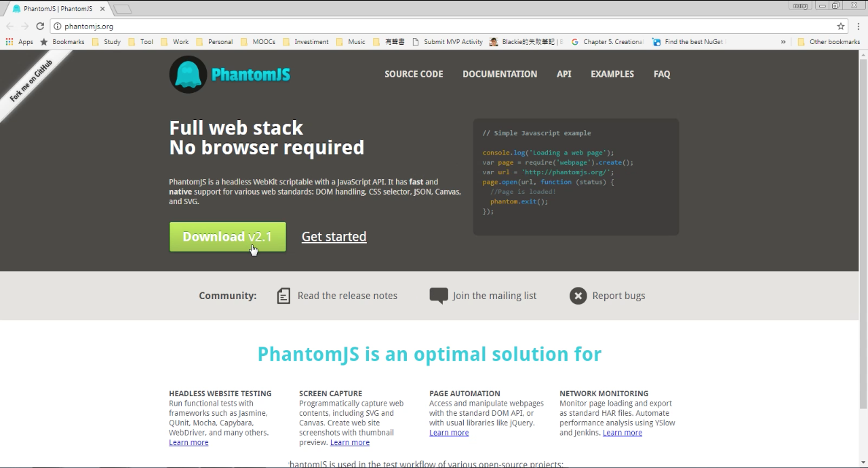Click Learn more under Screen Capture
Screen dimensions: 868x468
[x=350, y=443]
